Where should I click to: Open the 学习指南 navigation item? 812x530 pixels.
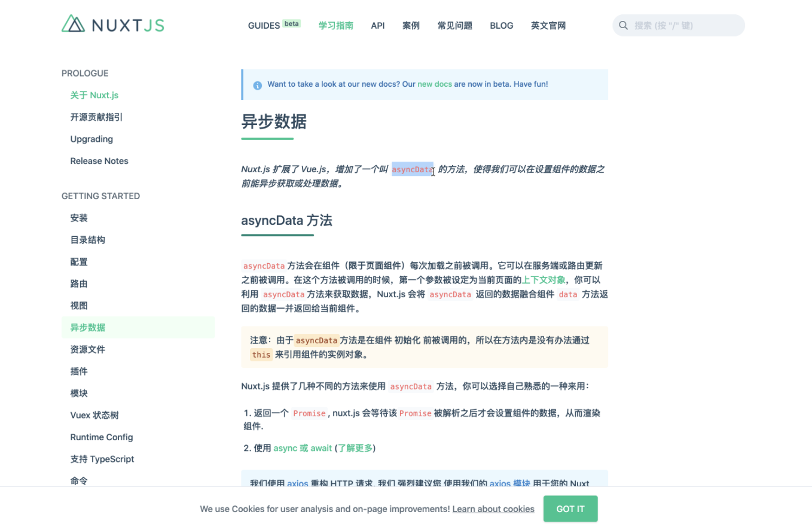click(335, 25)
